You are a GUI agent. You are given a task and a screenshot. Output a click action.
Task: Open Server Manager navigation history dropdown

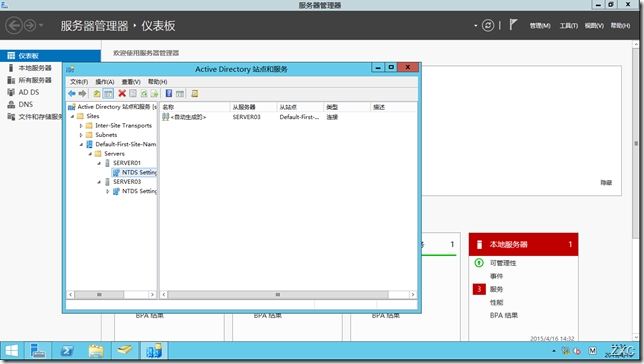click(41, 25)
